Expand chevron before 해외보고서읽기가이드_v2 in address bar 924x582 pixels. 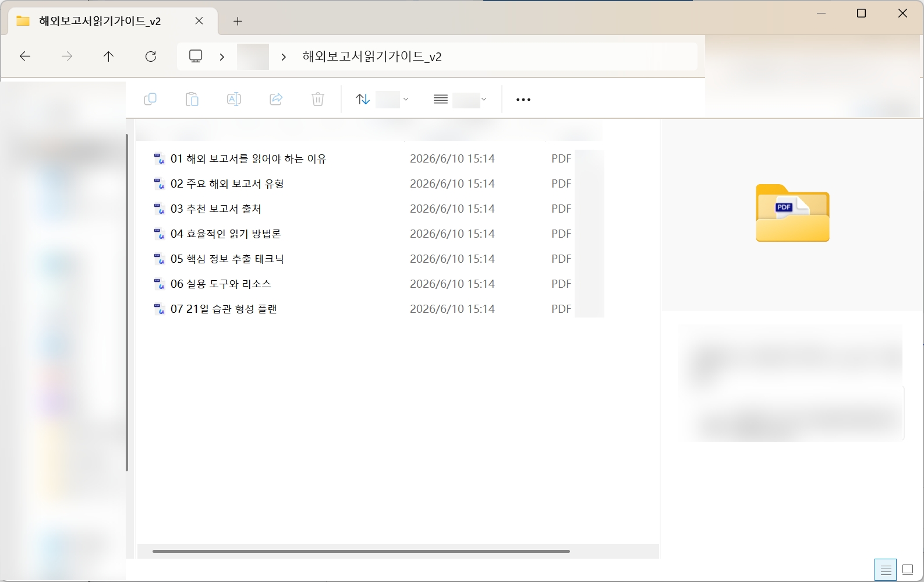click(x=284, y=57)
